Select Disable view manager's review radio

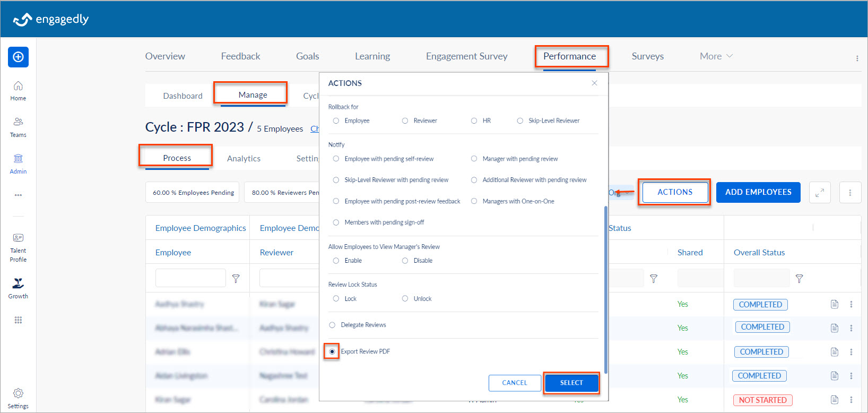[x=405, y=261]
